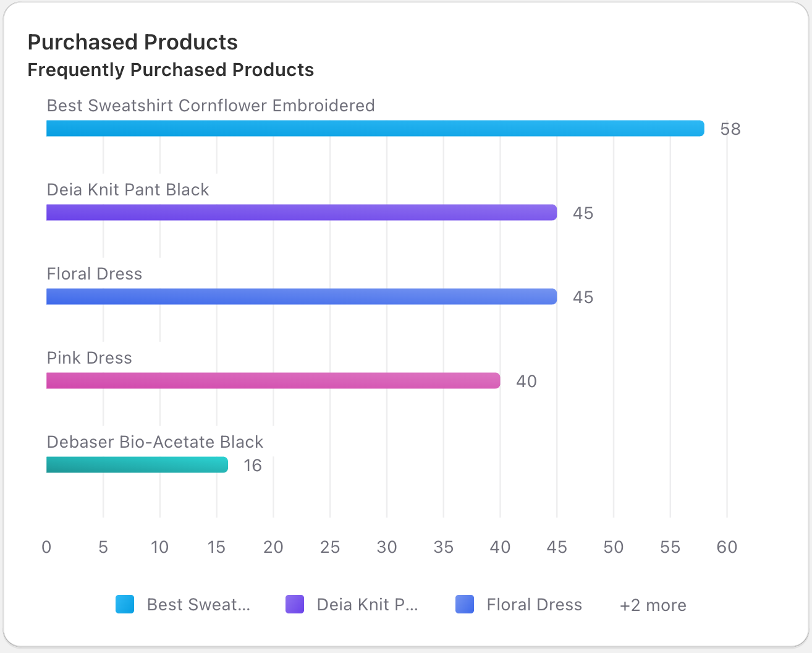Screen dimensions: 812x653
Task: Click the Pink Dress category label
Action: coord(90,358)
